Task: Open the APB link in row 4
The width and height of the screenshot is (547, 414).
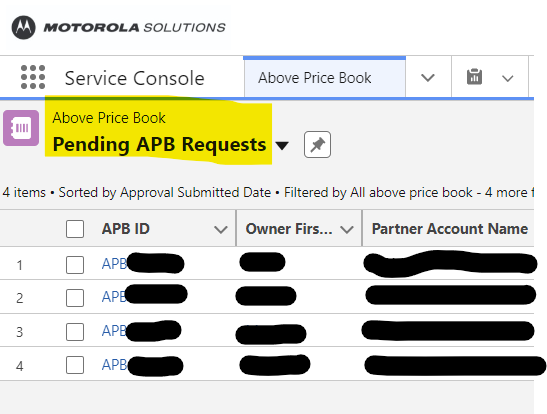Action: 114,364
